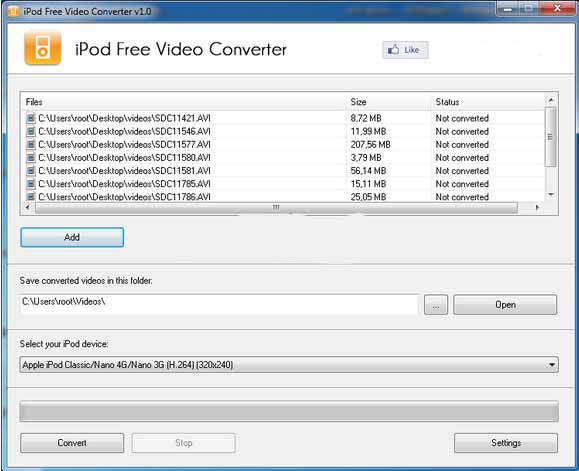The height and width of the screenshot is (471, 579).
Task: Click the file icon for SDC11421.AVI
Action: [x=31, y=118]
